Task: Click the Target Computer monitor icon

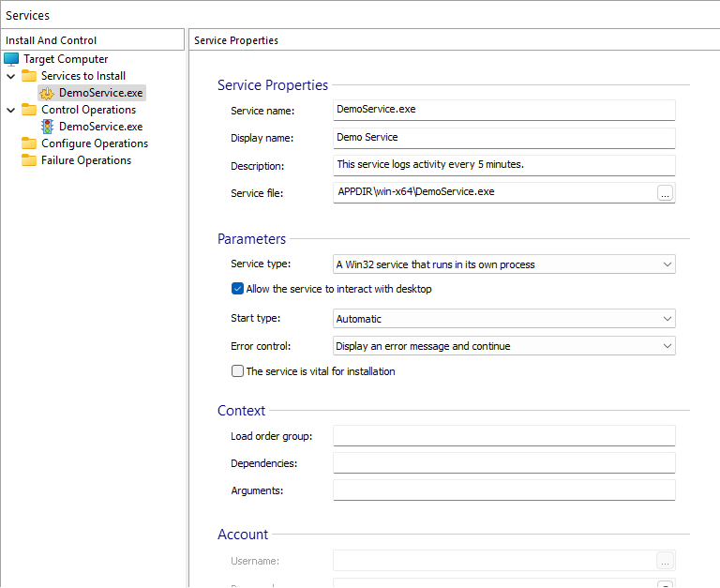Action: (11, 59)
